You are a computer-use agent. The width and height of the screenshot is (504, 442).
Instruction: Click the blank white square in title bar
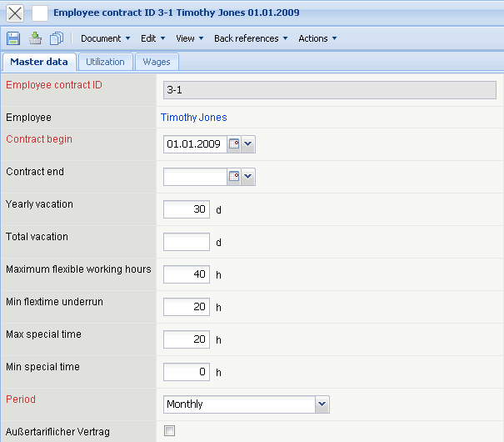click(x=40, y=13)
